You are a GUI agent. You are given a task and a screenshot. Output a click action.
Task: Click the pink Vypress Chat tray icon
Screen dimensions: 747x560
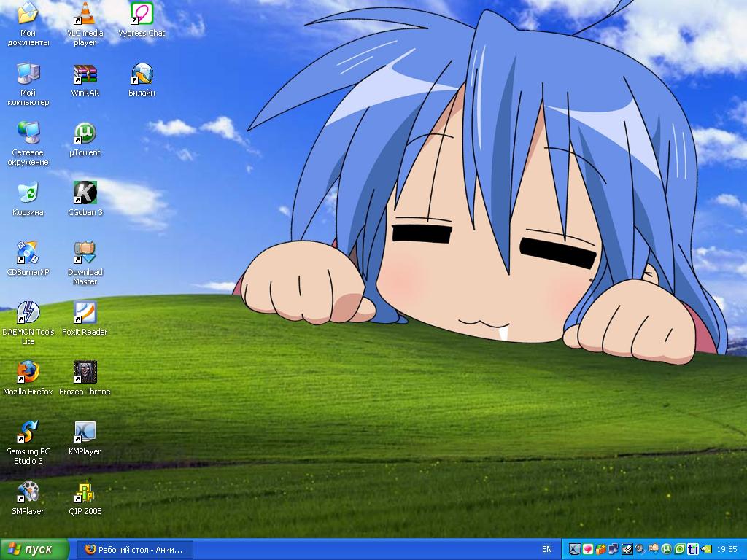tap(588, 549)
